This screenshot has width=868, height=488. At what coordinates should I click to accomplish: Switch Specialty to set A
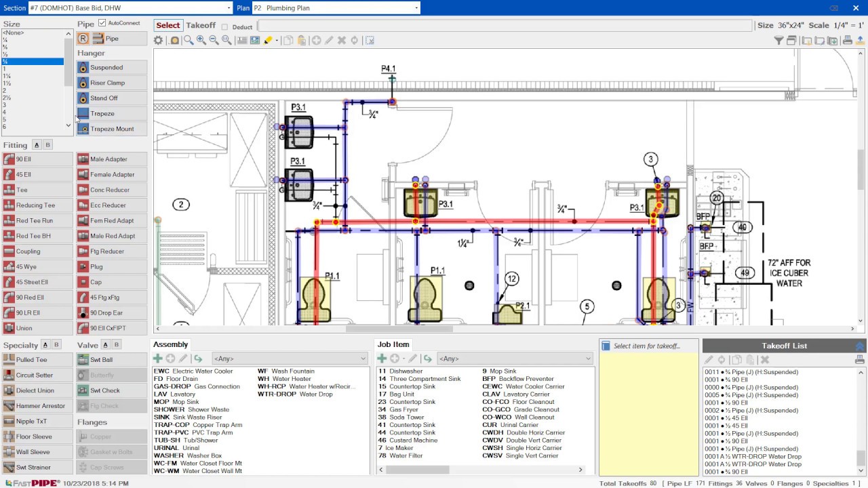pyautogui.click(x=45, y=345)
